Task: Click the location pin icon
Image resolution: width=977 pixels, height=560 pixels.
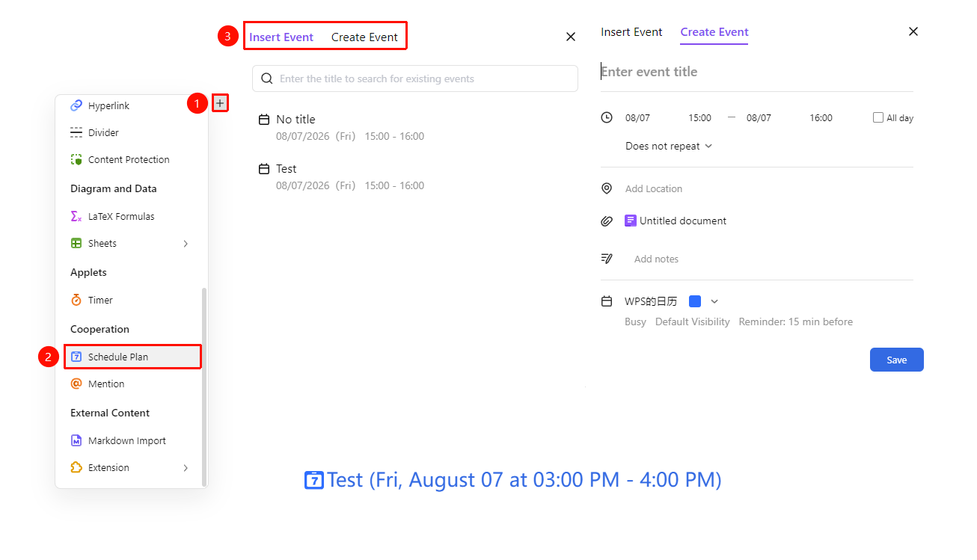Action: coord(607,188)
